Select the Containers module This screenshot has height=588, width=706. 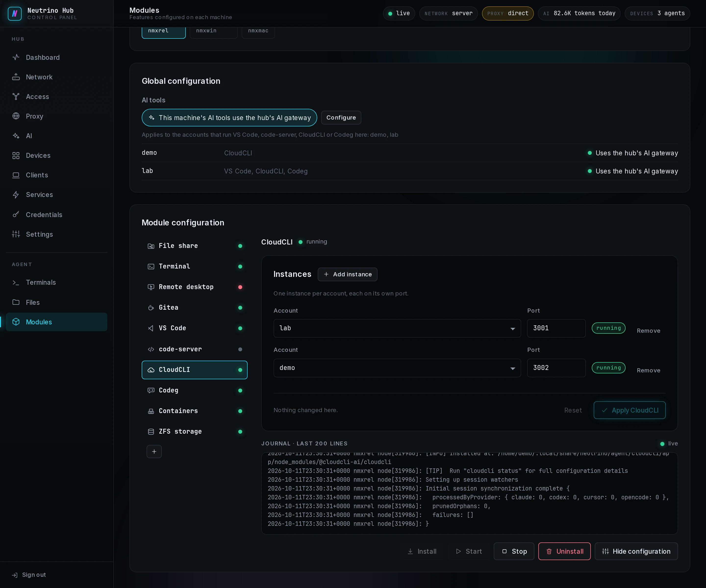(x=195, y=411)
